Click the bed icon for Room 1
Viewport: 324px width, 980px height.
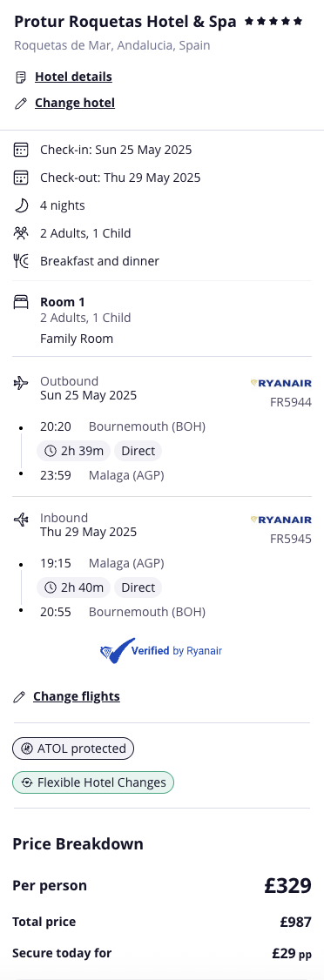coord(21,303)
